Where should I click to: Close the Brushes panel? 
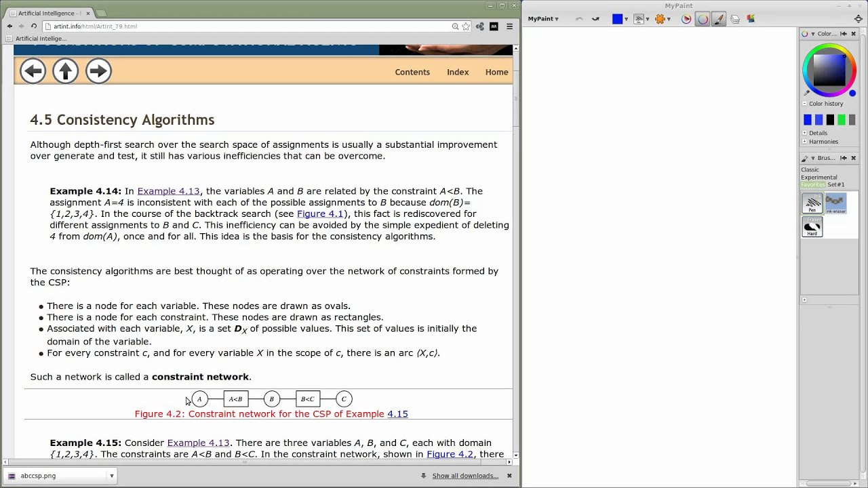tap(853, 158)
